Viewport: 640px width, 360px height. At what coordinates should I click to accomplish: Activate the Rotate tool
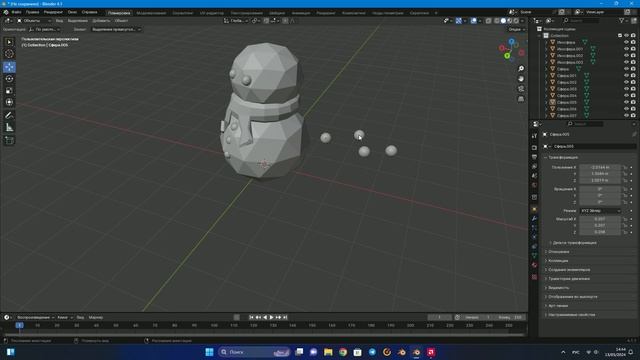click(x=9, y=79)
